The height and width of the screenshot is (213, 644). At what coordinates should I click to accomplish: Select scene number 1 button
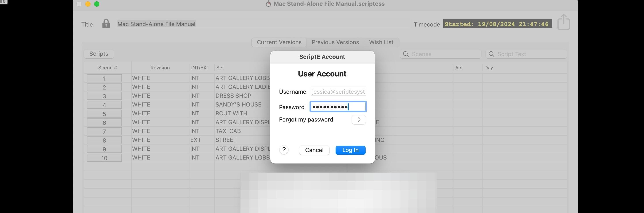[104, 78]
